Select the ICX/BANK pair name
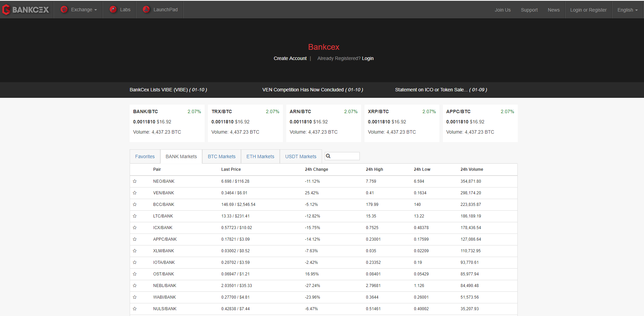 tap(163, 228)
